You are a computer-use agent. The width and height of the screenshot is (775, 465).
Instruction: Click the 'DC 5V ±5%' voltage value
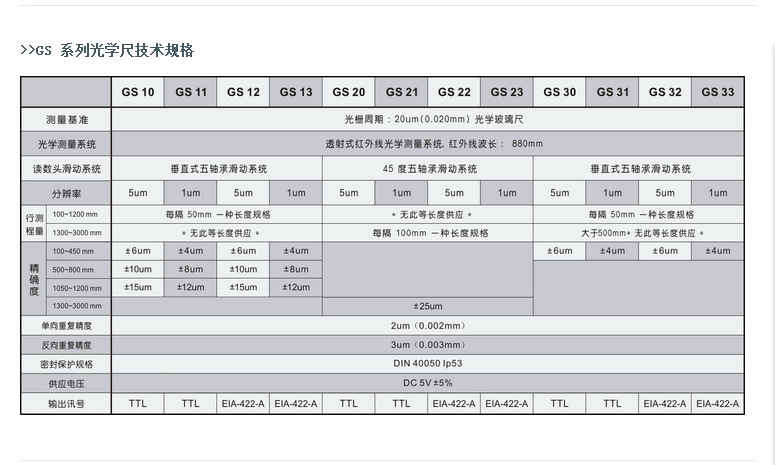(428, 383)
